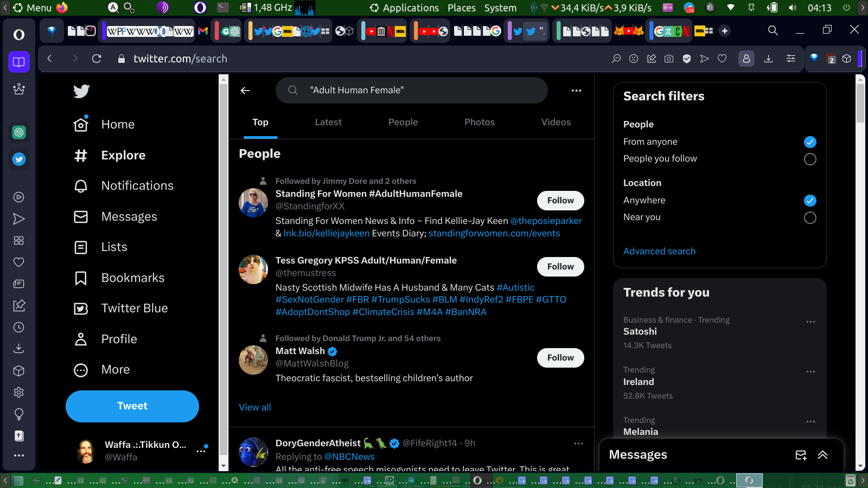Open bookmarks heart icon in Opera sidebar

coord(19,262)
